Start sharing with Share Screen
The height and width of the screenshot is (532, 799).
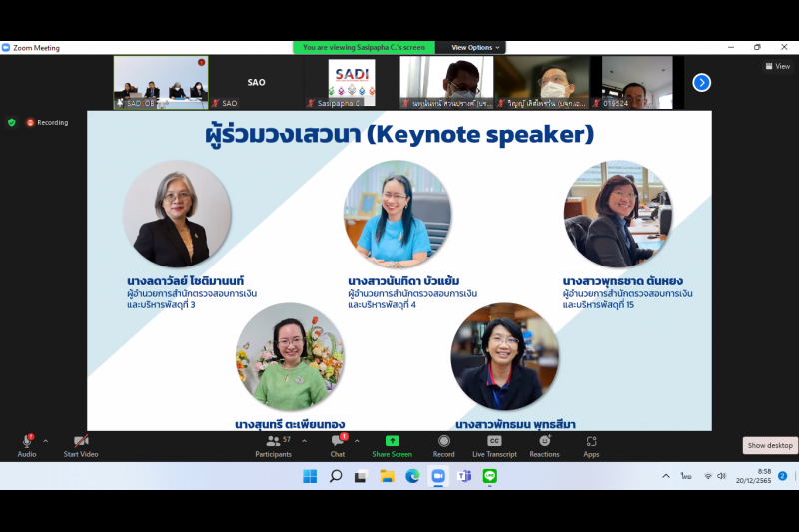(392, 446)
